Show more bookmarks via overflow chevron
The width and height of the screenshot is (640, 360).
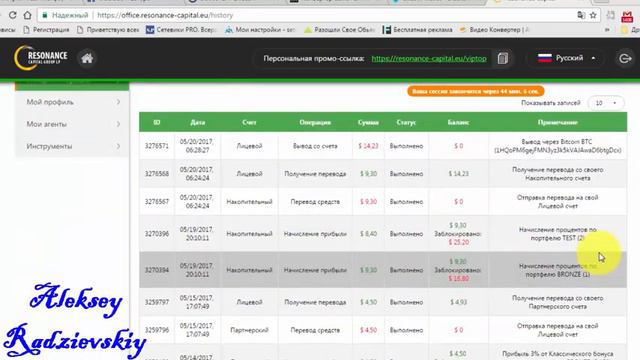coord(607,29)
